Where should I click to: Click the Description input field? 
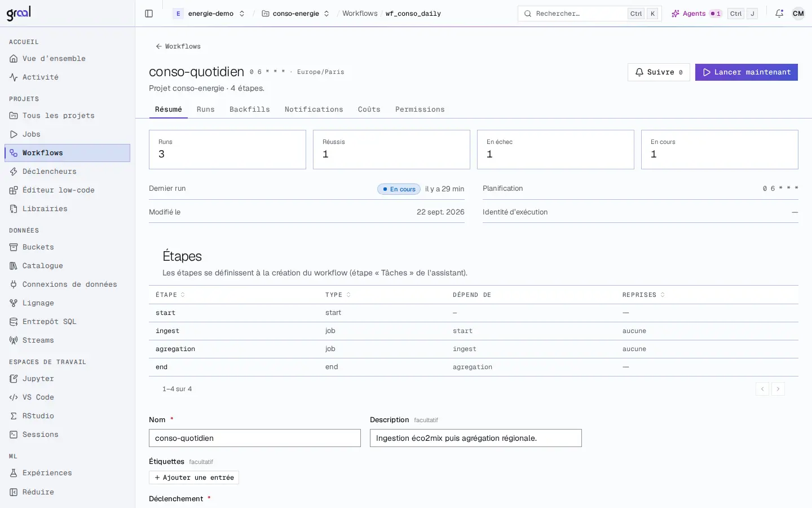[x=476, y=438]
